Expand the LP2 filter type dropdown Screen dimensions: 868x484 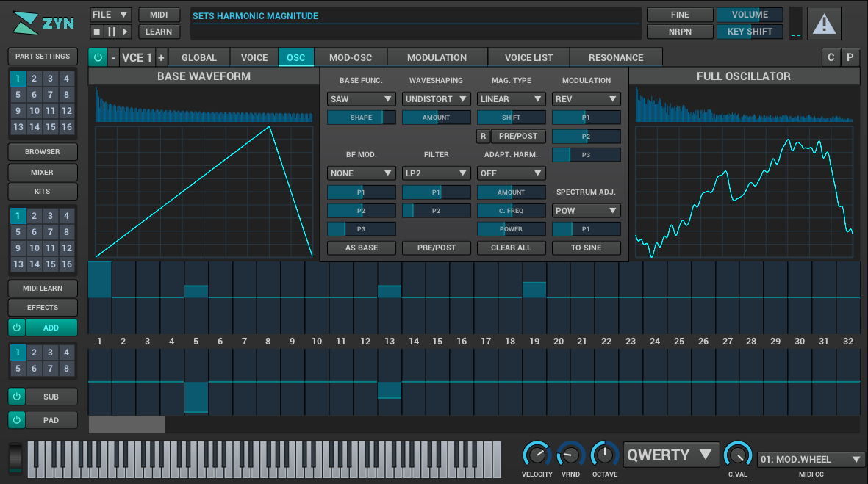[437, 173]
